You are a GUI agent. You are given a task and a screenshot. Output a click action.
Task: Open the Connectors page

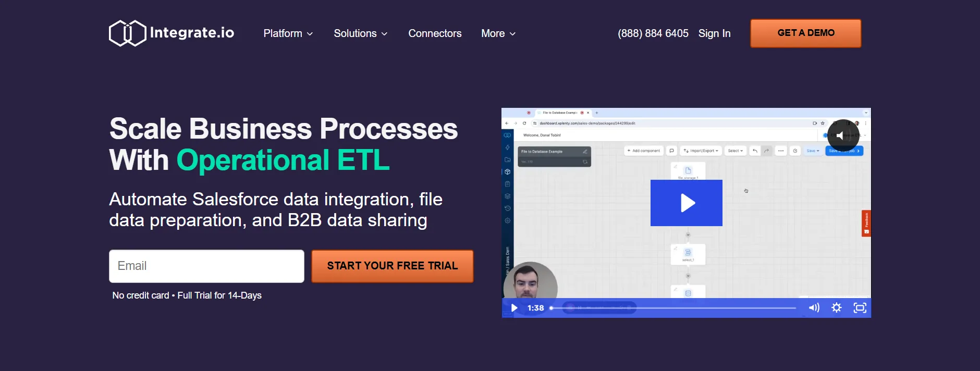(x=435, y=33)
